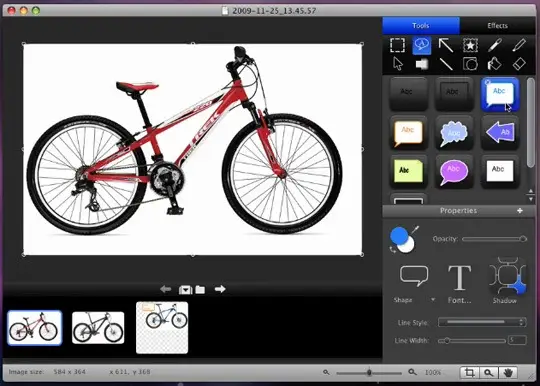Click the styles list scroll down arrow
The image size is (540, 386).
(530, 199)
